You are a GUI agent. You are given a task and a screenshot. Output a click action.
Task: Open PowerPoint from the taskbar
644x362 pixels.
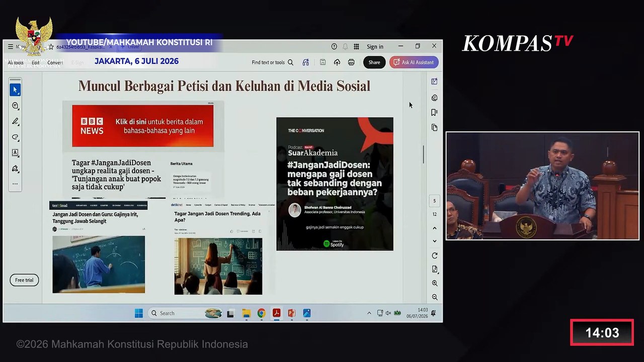point(291,313)
